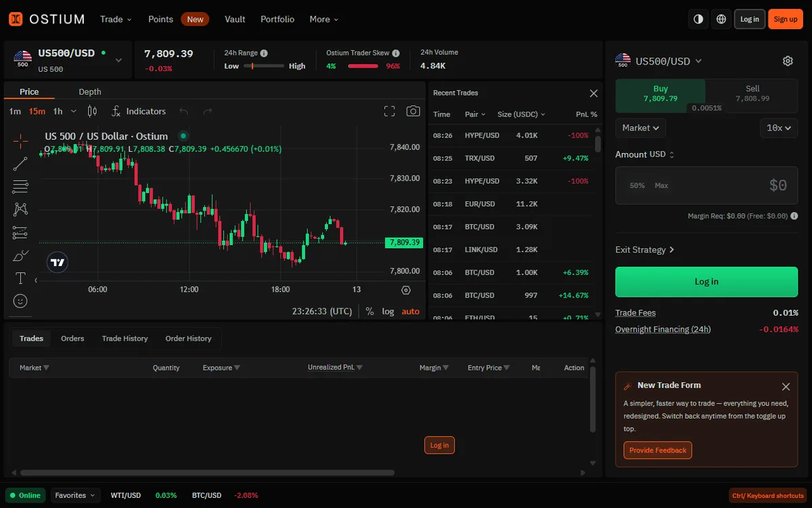Click the chart undo arrow
Image resolution: width=812 pixels, height=508 pixels.
coord(183,111)
